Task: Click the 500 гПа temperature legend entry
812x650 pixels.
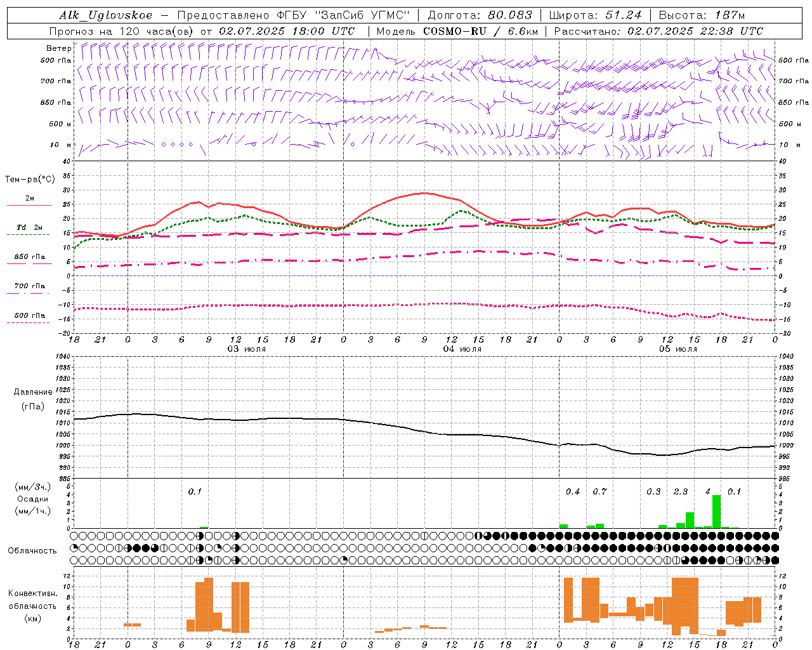Action: click(30, 315)
